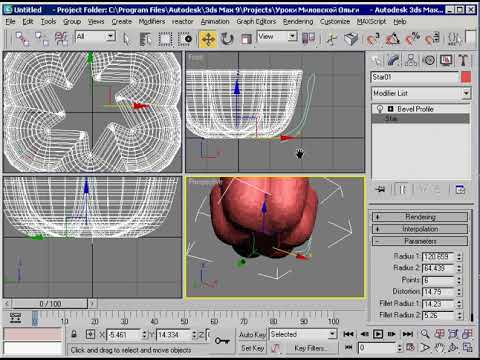Select the Move tool in toolbar
The height and width of the screenshot is (360, 480).
[208, 39]
